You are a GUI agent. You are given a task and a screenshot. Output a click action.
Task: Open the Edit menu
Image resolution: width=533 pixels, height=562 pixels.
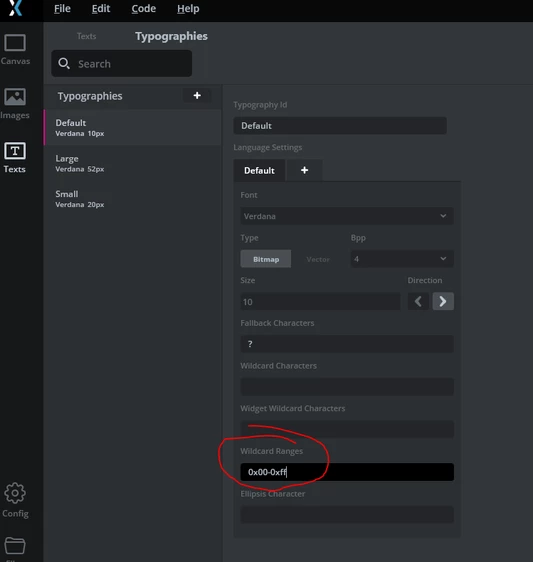(101, 9)
